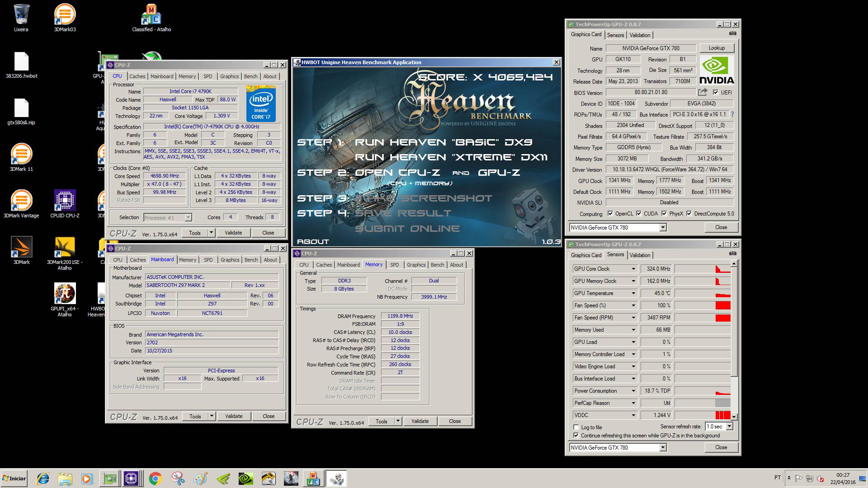
Task: Click the VDDC sensor graph
Action: pos(703,415)
